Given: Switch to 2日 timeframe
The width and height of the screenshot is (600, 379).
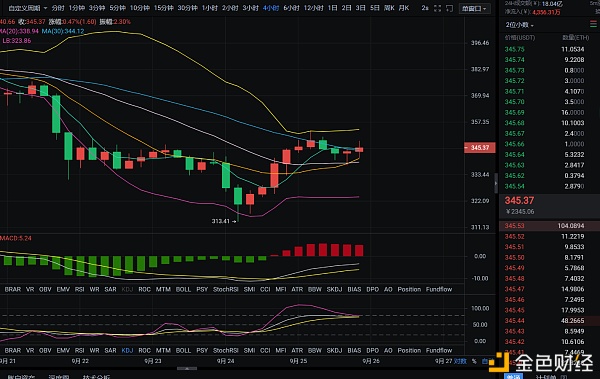Looking at the screenshot, I should [x=346, y=8].
